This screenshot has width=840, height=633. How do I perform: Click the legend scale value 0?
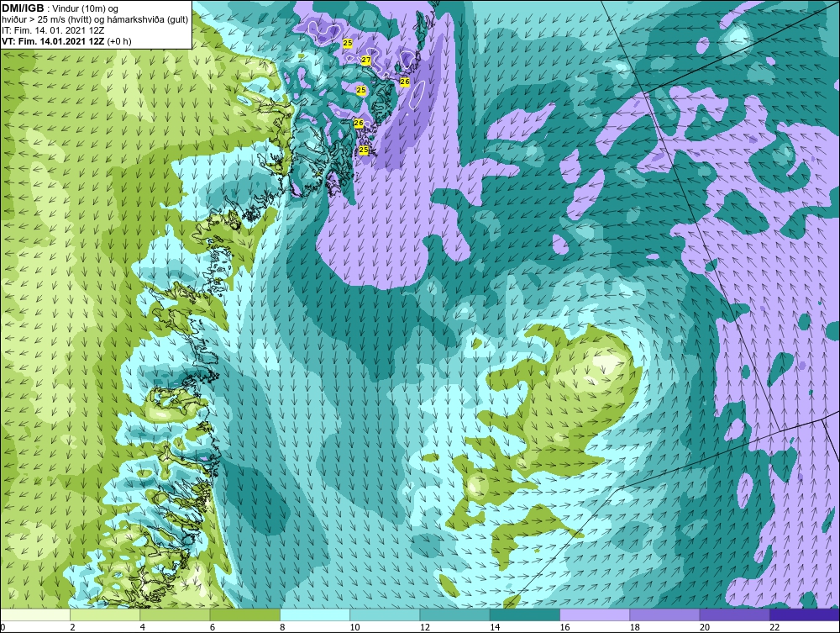(x=3, y=627)
